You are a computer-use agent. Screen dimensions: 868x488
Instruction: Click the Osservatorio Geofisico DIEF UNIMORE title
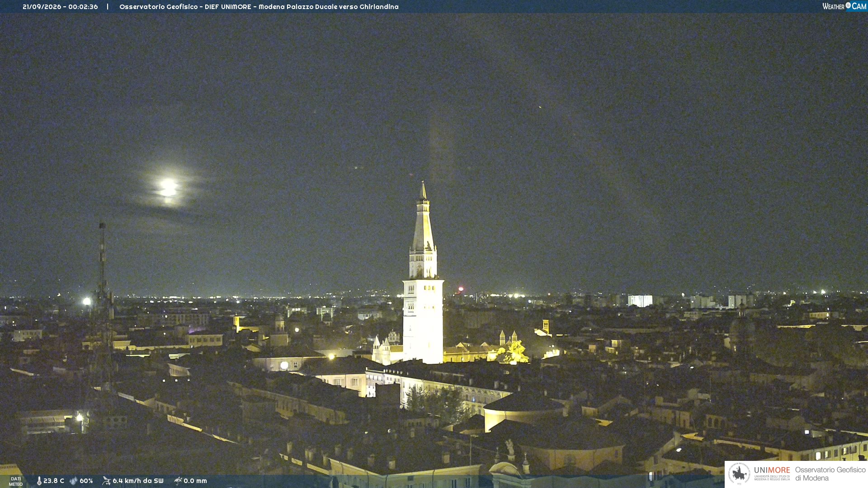[x=259, y=7]
